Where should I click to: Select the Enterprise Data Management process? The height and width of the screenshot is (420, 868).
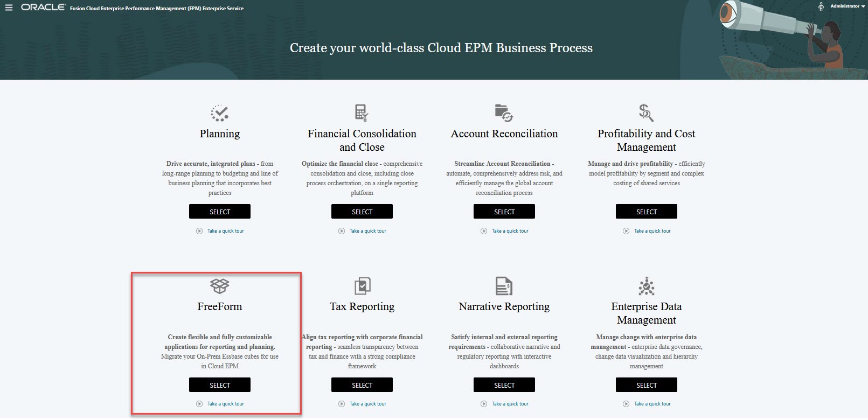(x=647, y=385)
